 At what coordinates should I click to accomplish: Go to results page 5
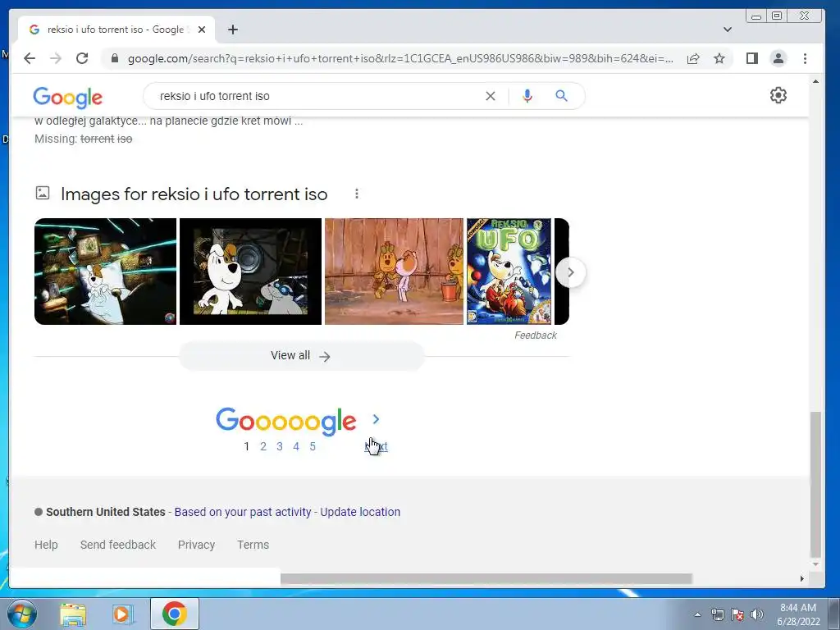313,446
